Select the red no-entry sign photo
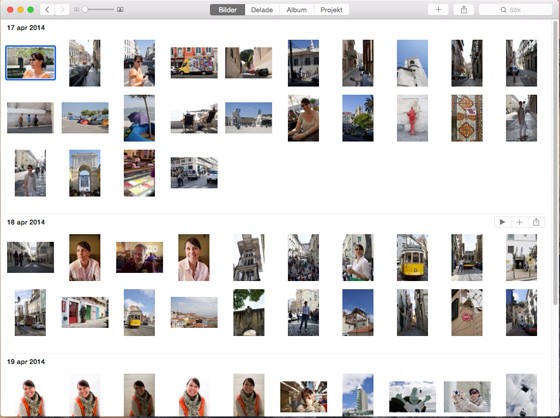The height and width of the screenshot is (418, 560). point(467,312)
